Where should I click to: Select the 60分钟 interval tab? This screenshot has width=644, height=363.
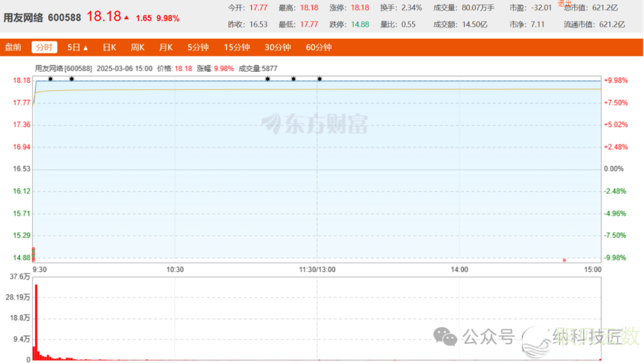click(x=318, y=47)
